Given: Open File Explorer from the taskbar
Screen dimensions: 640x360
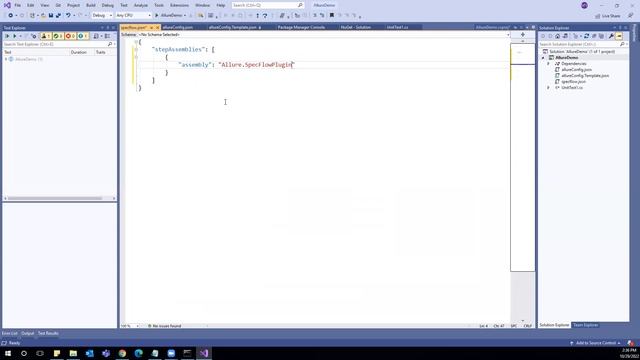Looking at the screenshot, I should coord(73,353).
